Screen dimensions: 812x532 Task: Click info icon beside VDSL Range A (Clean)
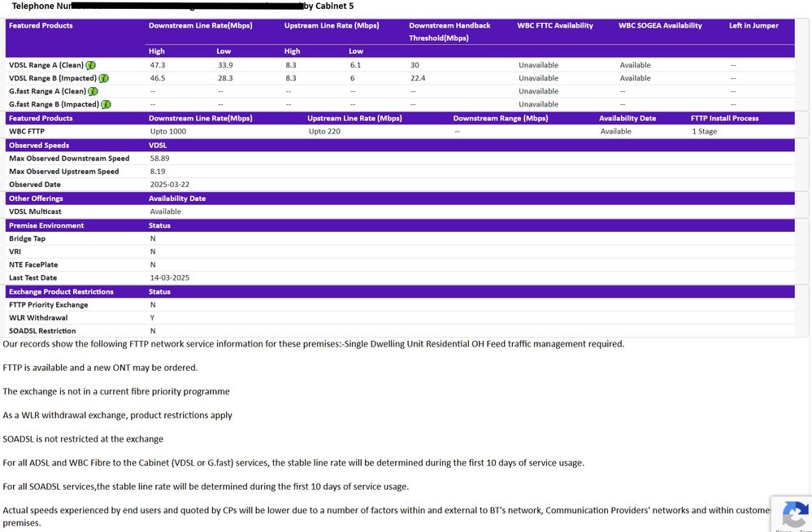(92, 65)
